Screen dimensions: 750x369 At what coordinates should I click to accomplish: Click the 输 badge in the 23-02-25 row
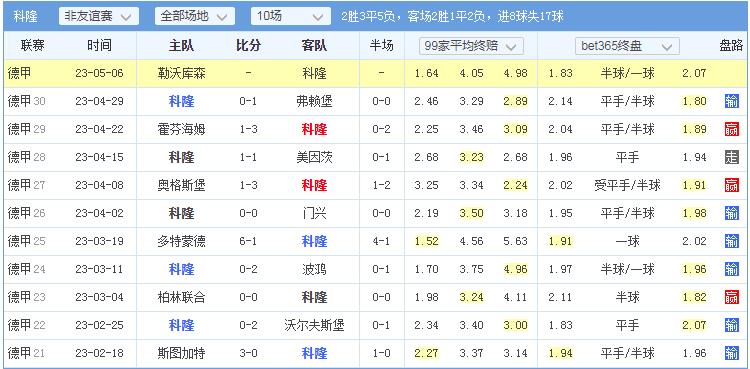click(x=731, y=325)
